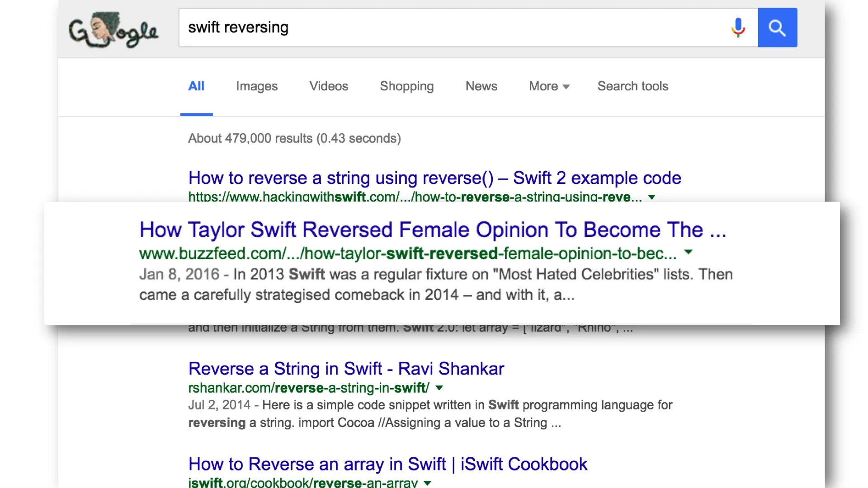Open Search tools options
Viewport: 868px width, 488px height.
632,86
